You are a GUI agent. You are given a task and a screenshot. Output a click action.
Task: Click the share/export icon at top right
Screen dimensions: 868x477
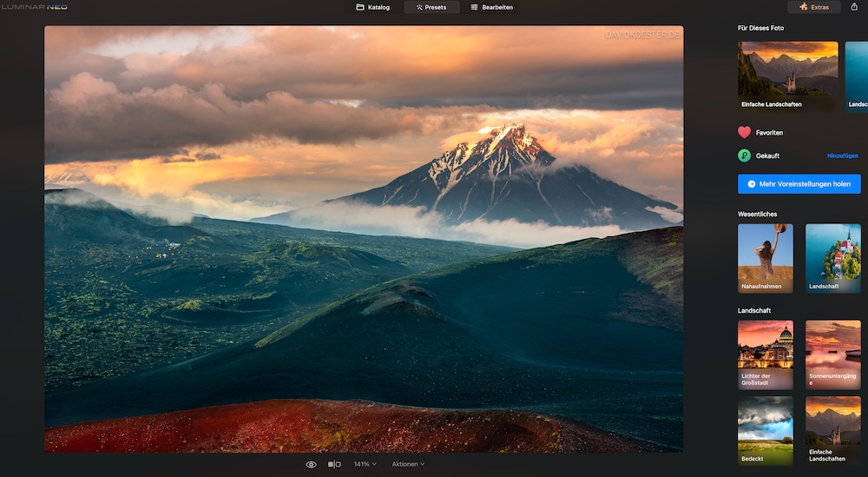click(x=854, y=7)
